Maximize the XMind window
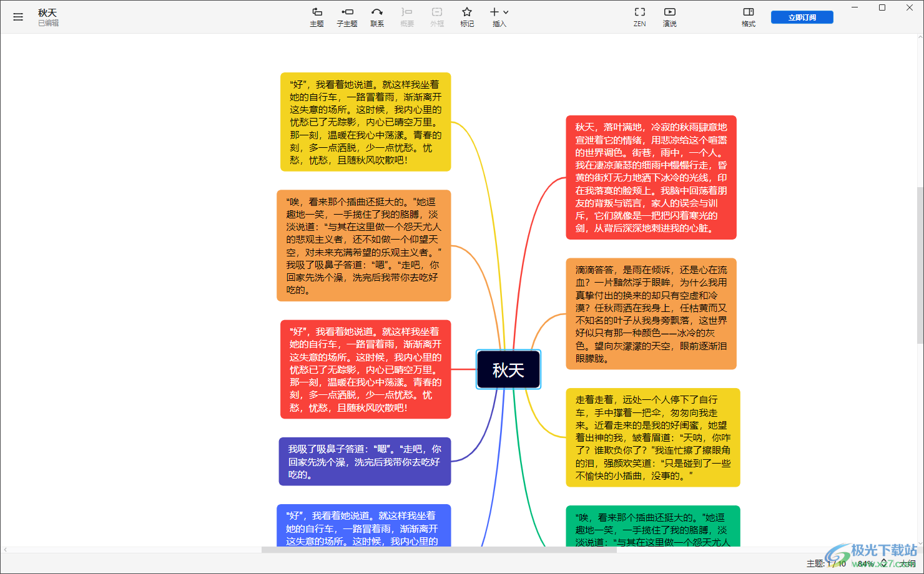This screenshot has height=574, width=924. pyautogui.click(x=882, y=7)
